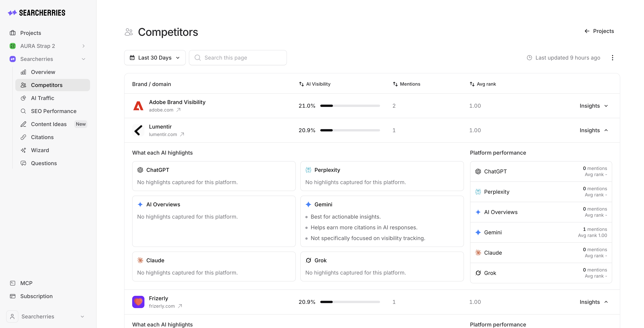Click Claude icon in highlights card
Viewport: 644px width, 328px height.
pyautogui.click(x=140, y=261)
